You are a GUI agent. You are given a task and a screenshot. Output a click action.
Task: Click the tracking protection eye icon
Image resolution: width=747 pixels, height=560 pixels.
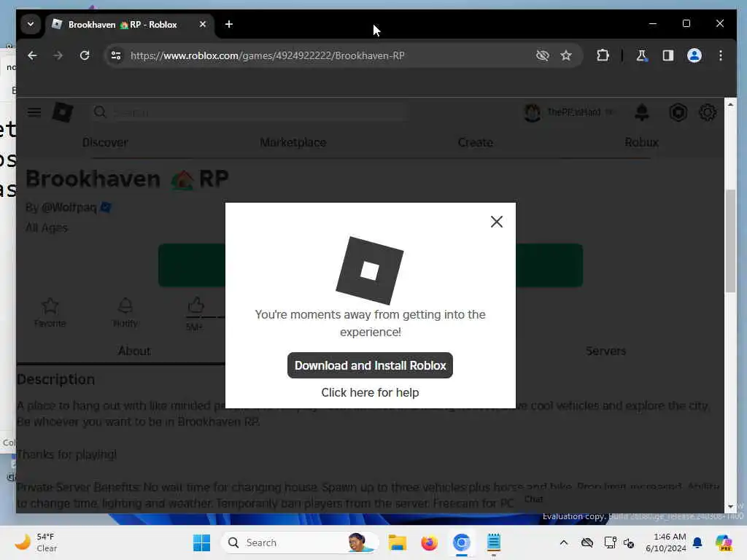tap(542, 55)
